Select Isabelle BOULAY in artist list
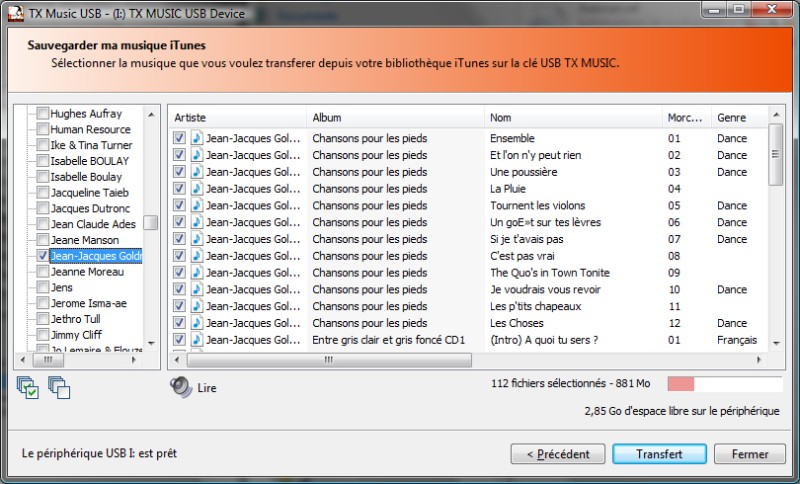The image size is (800, 484). point(89,161)
